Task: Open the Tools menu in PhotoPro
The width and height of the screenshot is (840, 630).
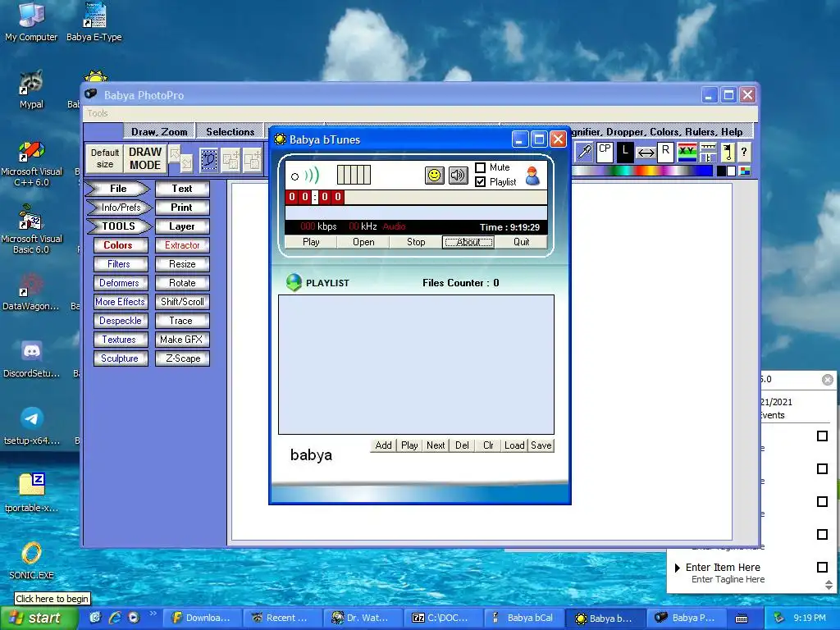Action: tap(98, 113)
